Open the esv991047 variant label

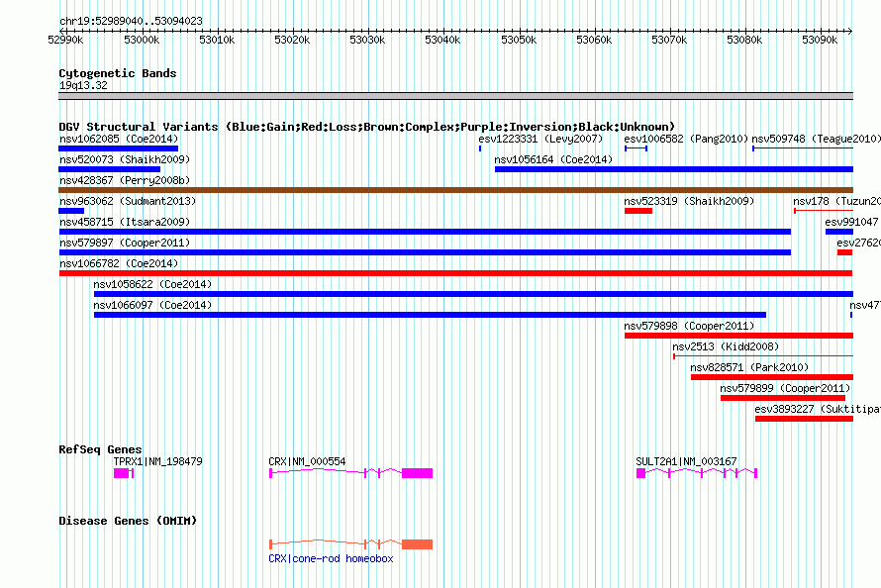click(851, 222)
